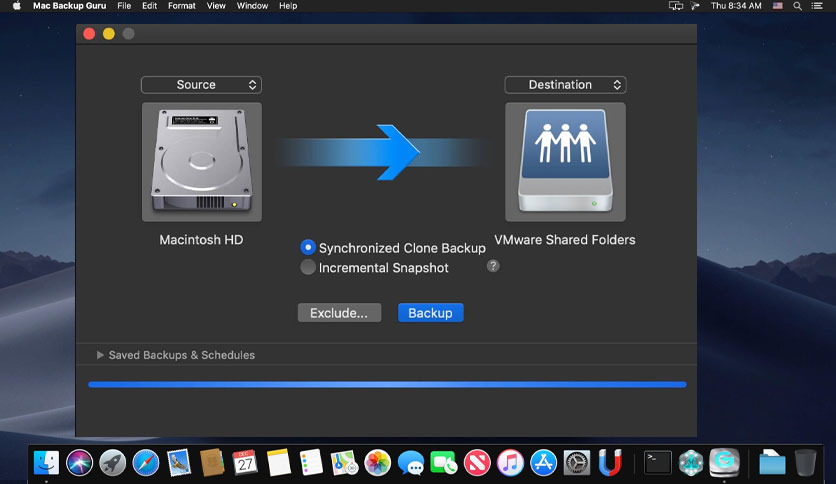
Task: Click the screen mirroring display icon in menu bar
Action: click(x=676, y=6)
